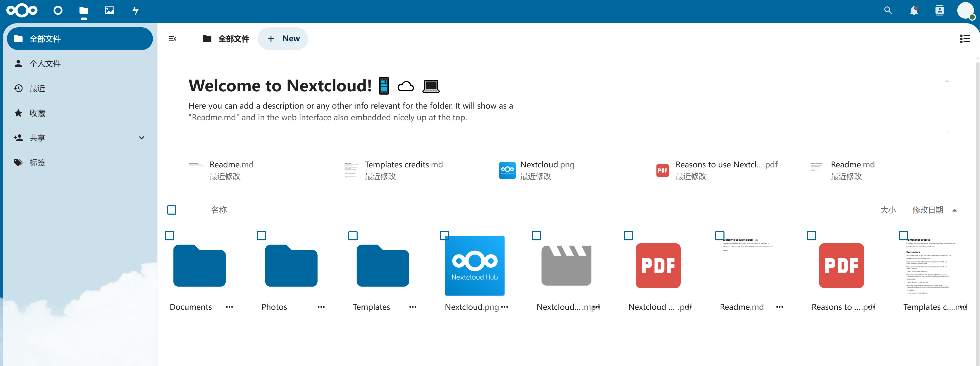Select the Nextcloud mp4 checkbox
Image resolution: width=980 pixels, height=366 pixels.
pyautogui.click(x=537, y=236)
